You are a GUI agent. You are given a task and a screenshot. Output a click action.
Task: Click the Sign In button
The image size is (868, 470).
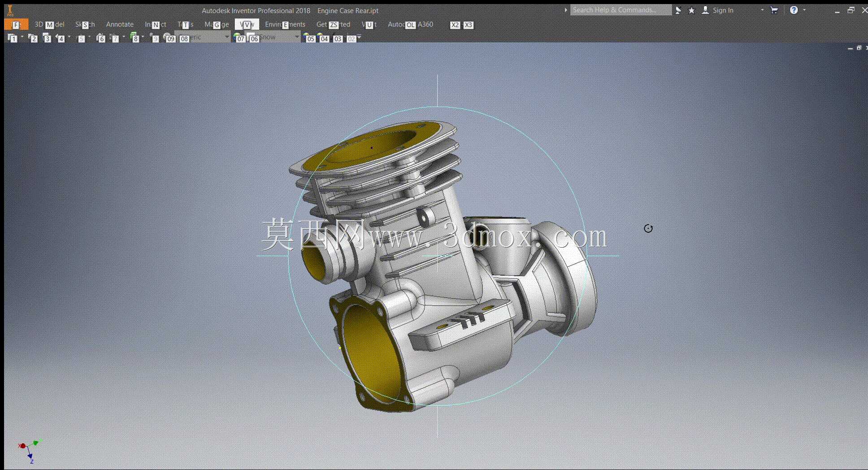click(x=718, y=10)
